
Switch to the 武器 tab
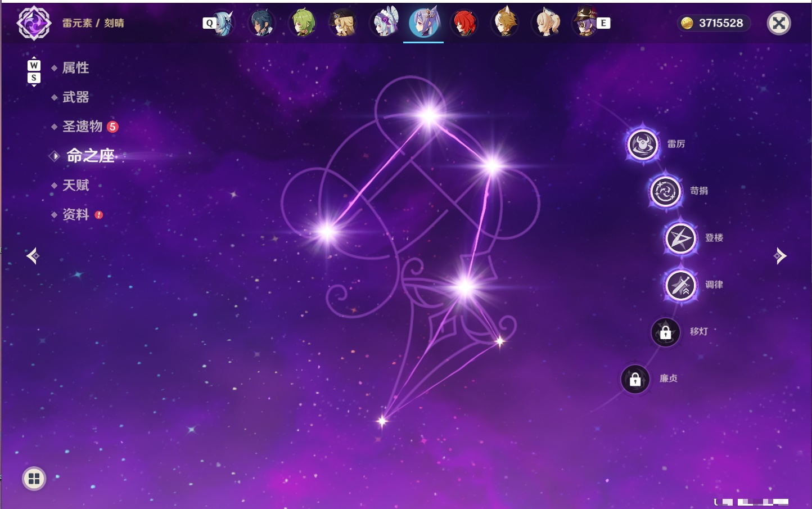pyautogui.click(x=76, y=97)
